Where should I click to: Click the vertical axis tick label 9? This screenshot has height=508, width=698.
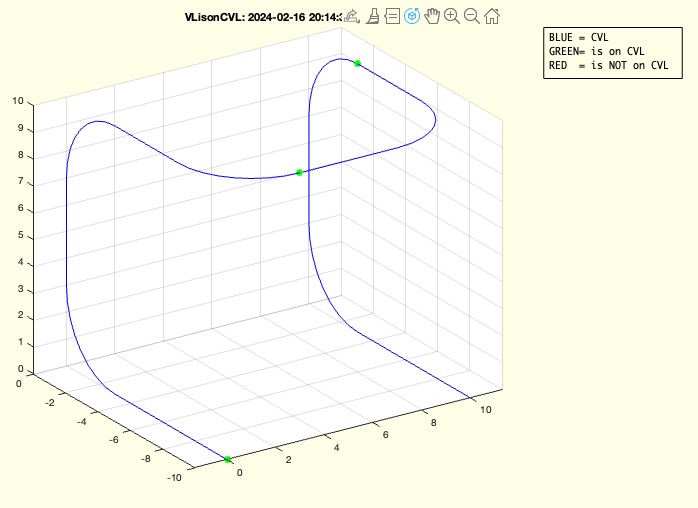[x=18, y=129]
